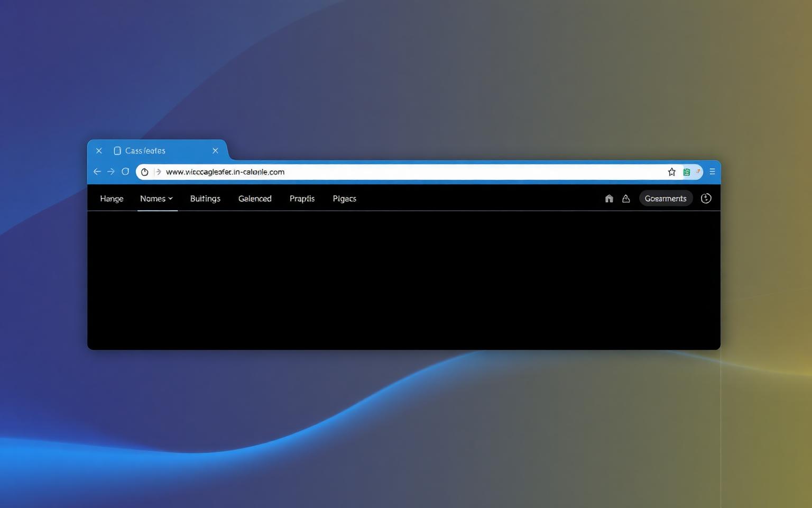
Task: Click the circular clock icon in navbar
Action: point(706,198)
